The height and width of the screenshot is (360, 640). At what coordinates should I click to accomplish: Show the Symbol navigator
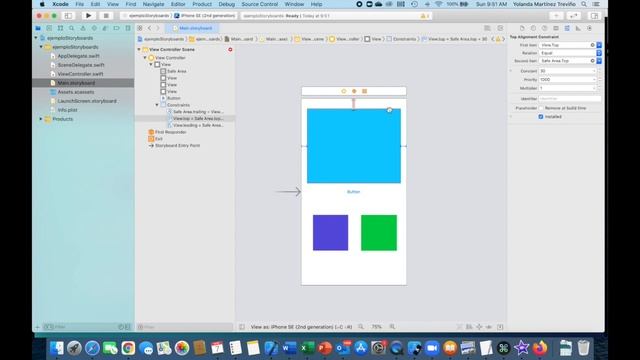coord(60,28)
